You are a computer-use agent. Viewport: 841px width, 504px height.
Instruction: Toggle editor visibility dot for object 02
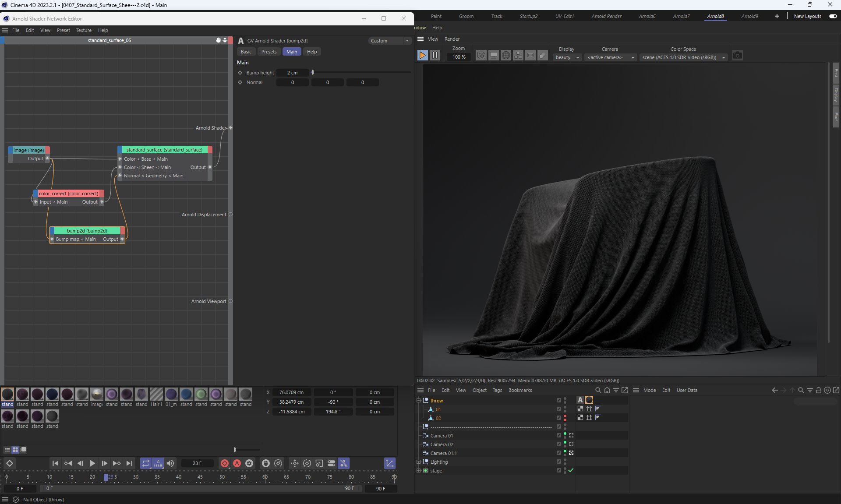click(565, 416)
